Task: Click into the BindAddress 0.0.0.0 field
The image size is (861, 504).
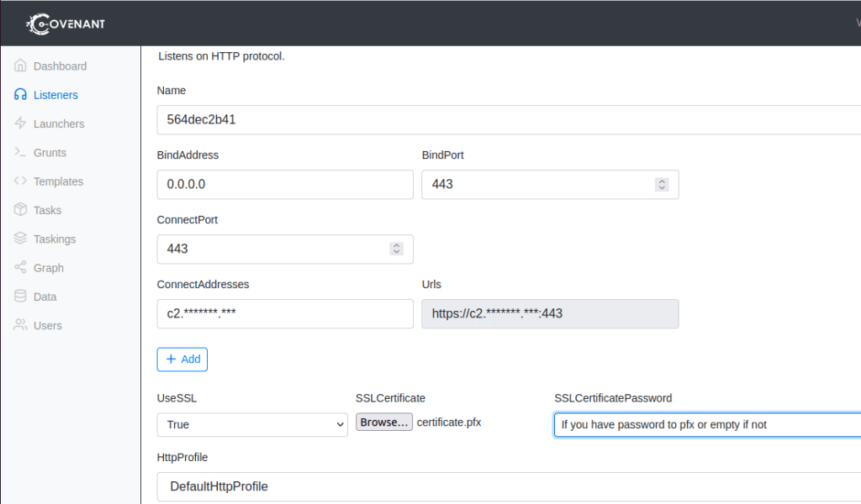Action: click(285, 184)
